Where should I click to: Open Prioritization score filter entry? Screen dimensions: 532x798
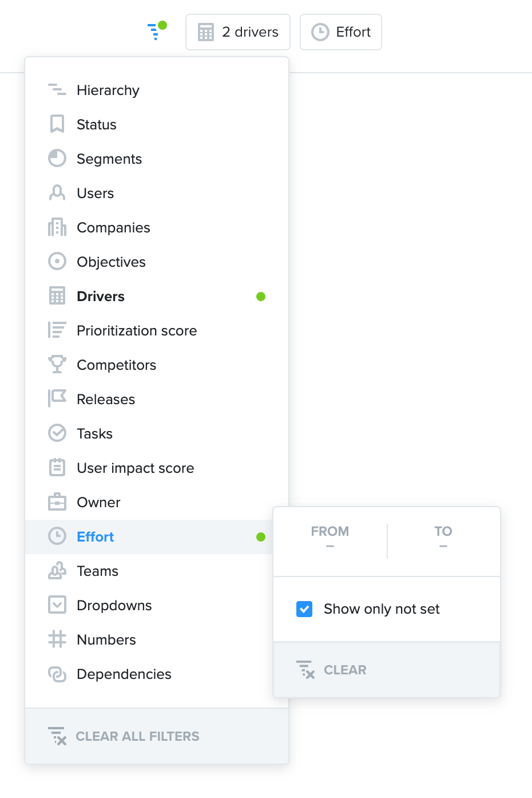click(157, 330)
